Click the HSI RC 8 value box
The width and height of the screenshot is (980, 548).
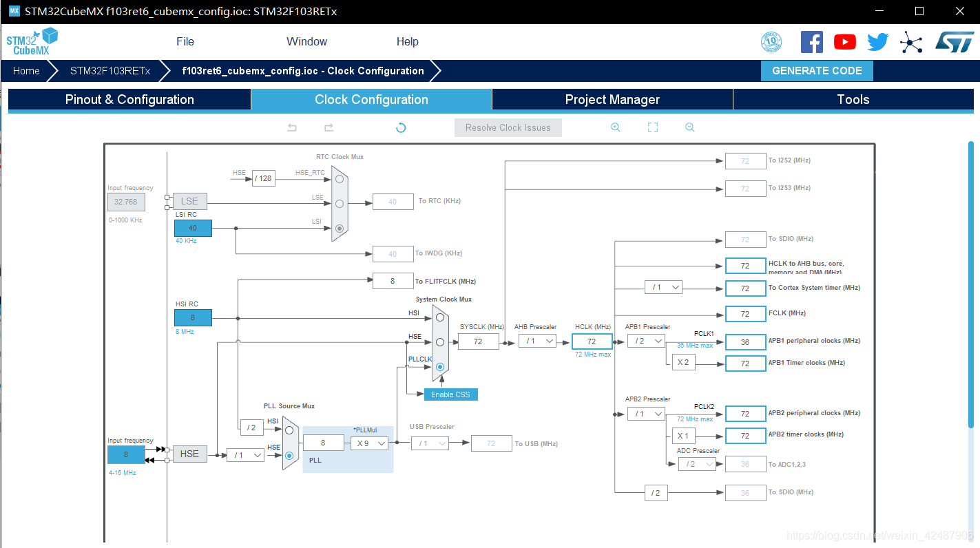pos(193,317)
